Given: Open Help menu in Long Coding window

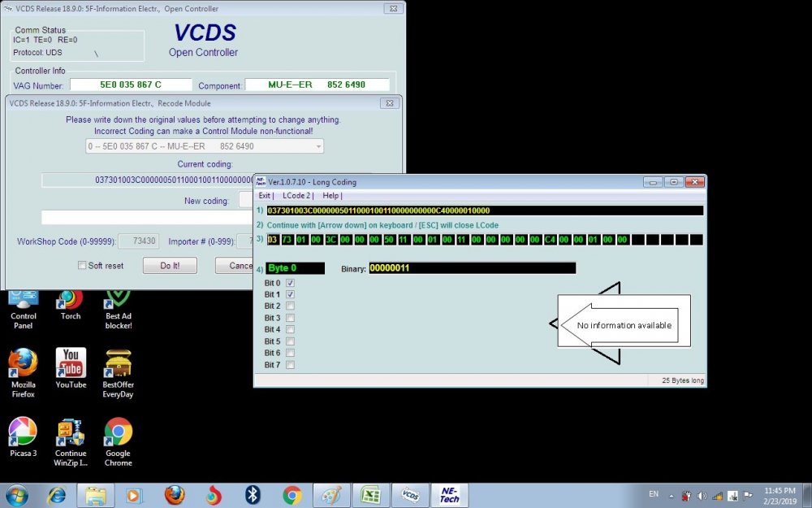Looking at the screenshot, I should 330,195.
